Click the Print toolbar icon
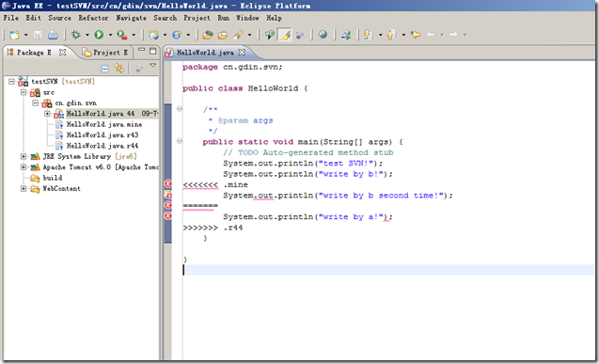This screenshot has height=364, width=599. (53, 35)
